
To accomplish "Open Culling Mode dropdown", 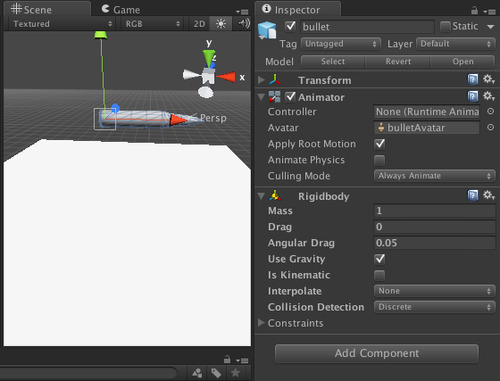I will 434,176.
